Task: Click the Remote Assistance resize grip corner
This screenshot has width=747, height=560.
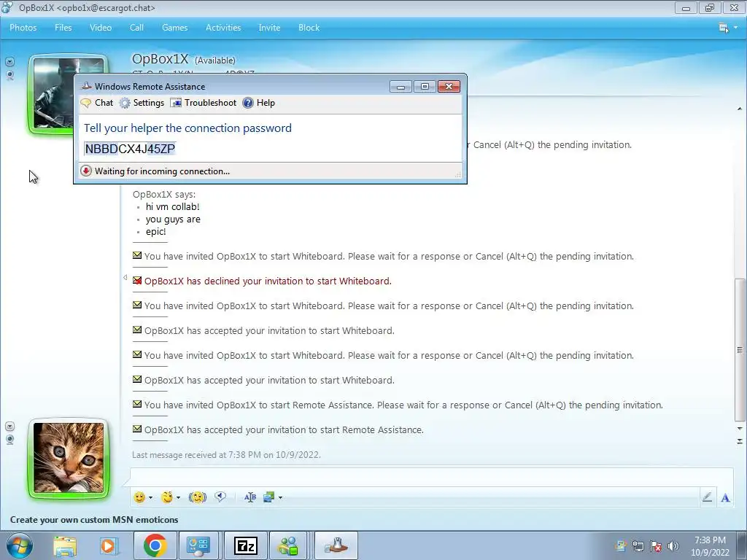Action: [x=458, y=175]
